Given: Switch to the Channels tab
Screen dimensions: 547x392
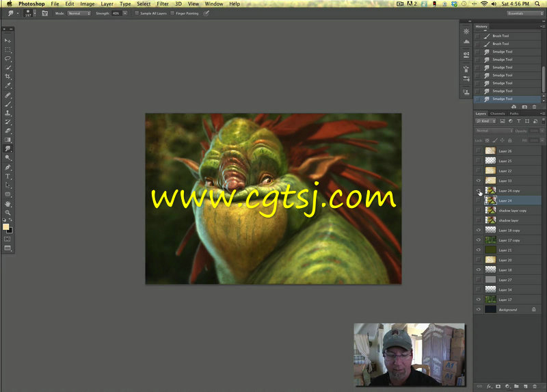Looking at the screenshot, I should tap(498, 114).
